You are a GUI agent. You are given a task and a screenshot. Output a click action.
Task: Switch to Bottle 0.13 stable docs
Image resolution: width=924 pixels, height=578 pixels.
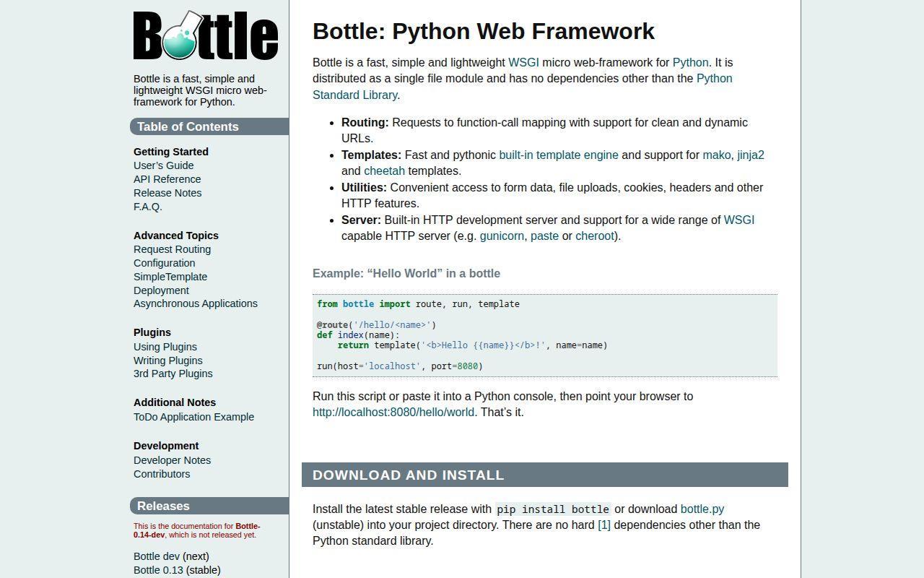pos(159,570)
